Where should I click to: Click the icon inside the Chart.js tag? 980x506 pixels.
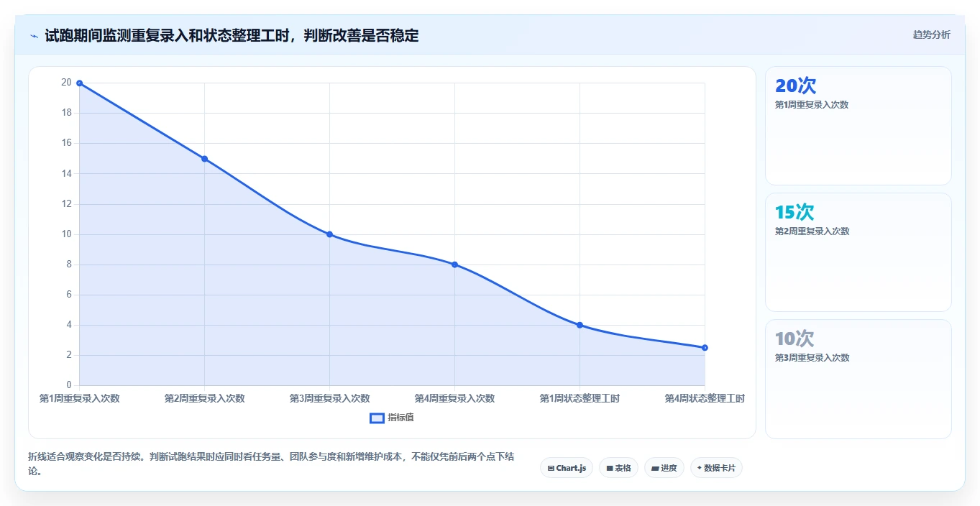(x=551, y=469)
